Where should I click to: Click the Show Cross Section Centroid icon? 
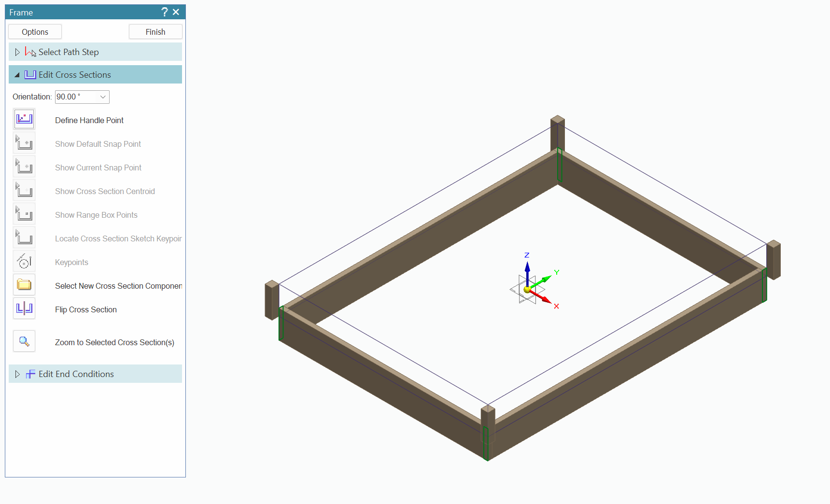(x=24, y=190)
